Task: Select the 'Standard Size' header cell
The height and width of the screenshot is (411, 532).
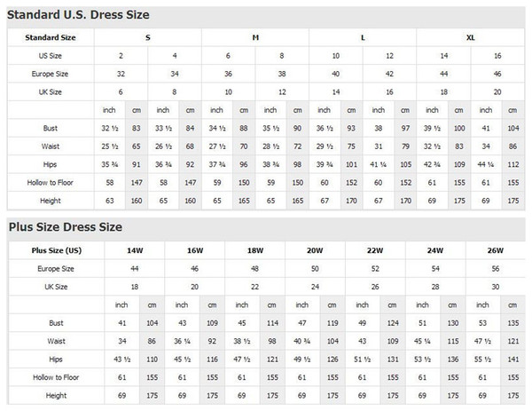Action: [x=51, y=37]
